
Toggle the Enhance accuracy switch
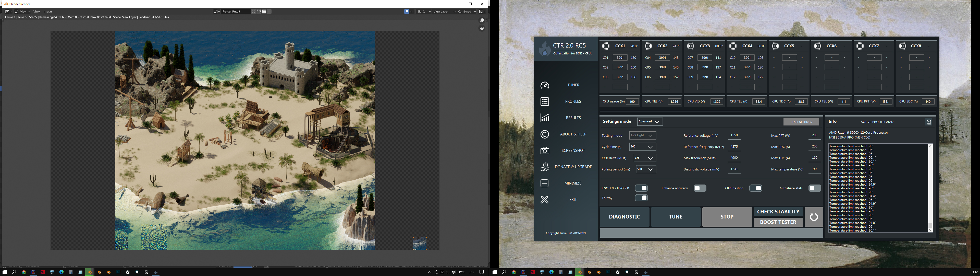[x=700, y=188]
